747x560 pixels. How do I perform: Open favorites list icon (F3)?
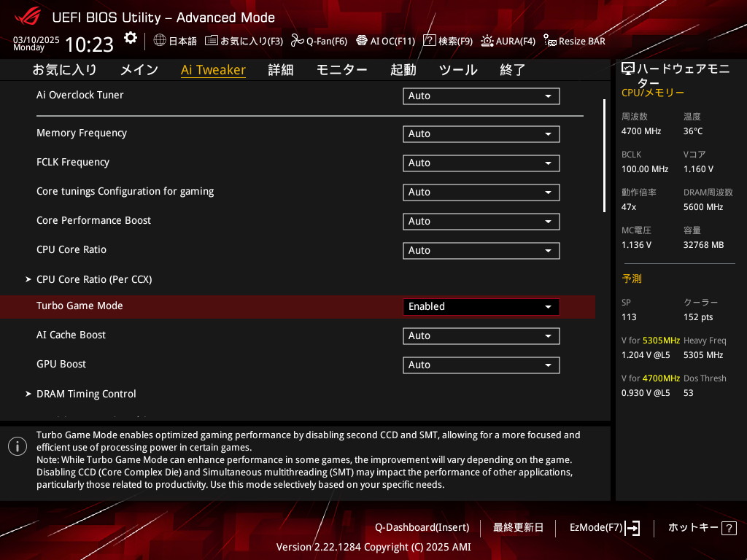click(211, 41)
